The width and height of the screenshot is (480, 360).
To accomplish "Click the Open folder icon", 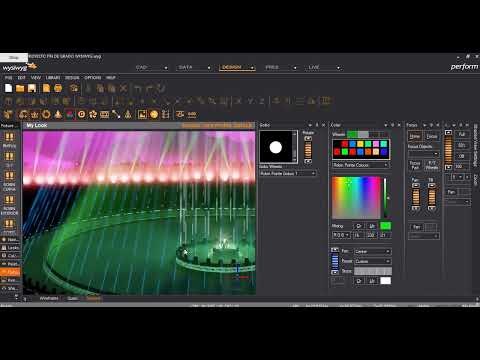I will (20, 88).
